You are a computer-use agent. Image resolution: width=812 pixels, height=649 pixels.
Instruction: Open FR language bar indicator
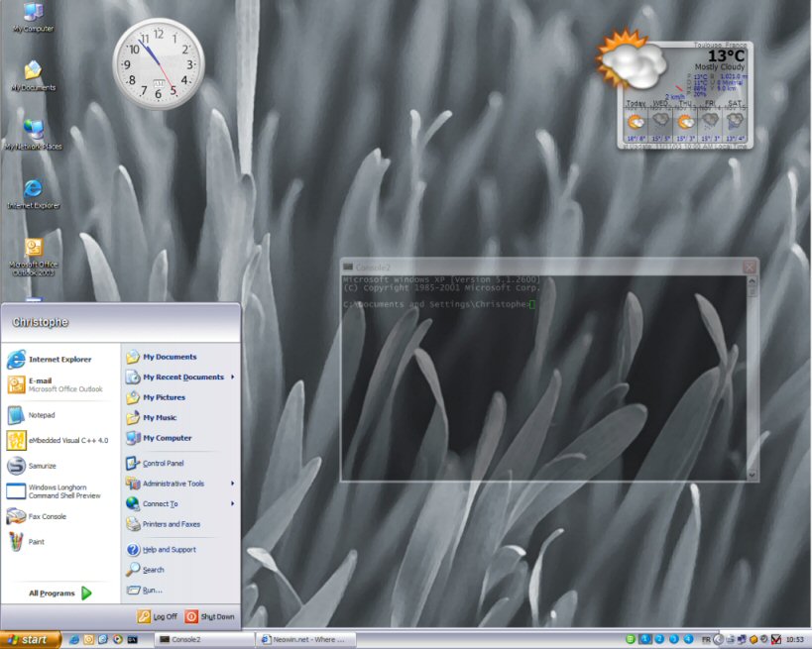706,640
